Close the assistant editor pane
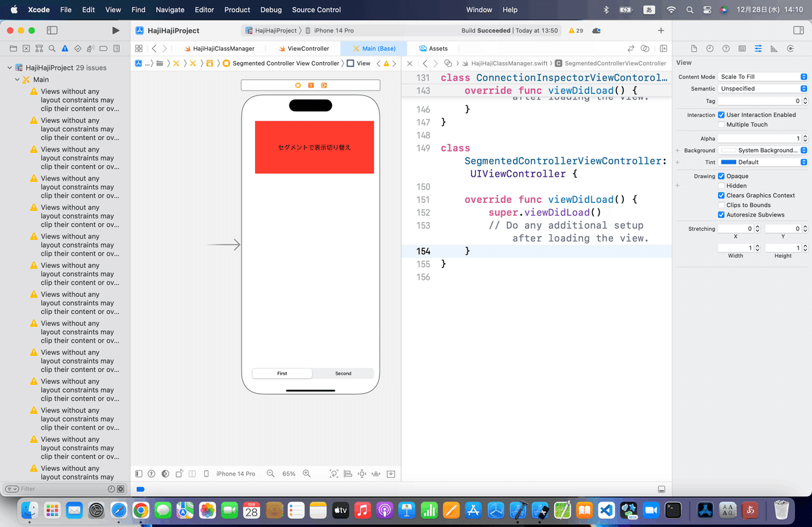The height and width of the screenshot is (527, 812). pyautogui.click(x=409, y=63)
